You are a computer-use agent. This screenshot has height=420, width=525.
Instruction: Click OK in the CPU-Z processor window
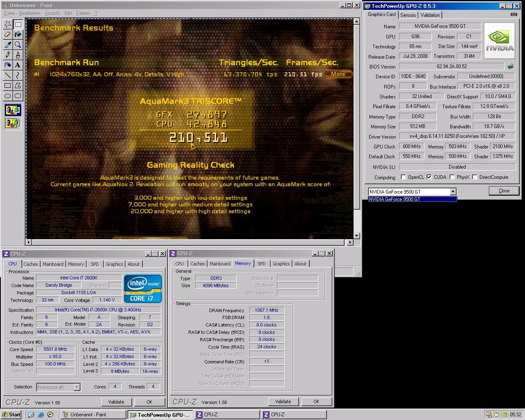(149, 402)
